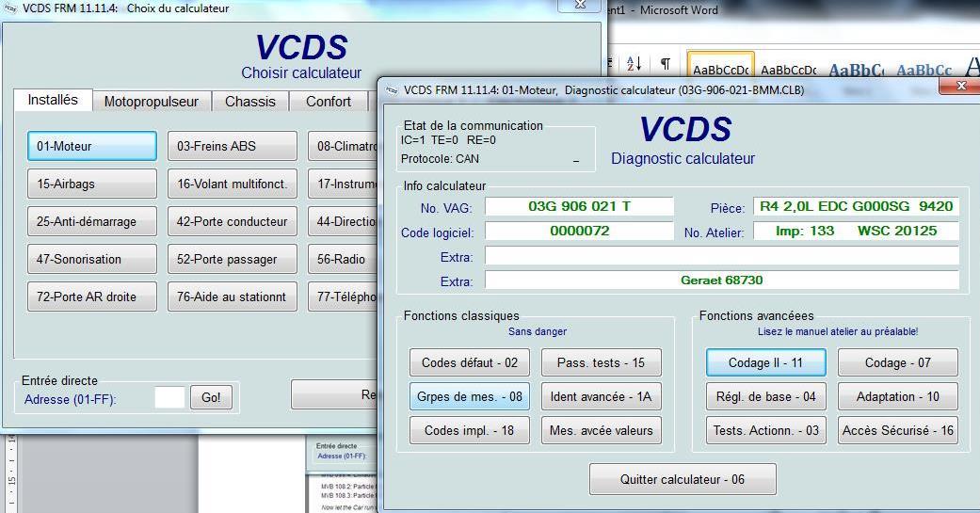
Task: Select the 56-Radio module
Action: point(343,259)
